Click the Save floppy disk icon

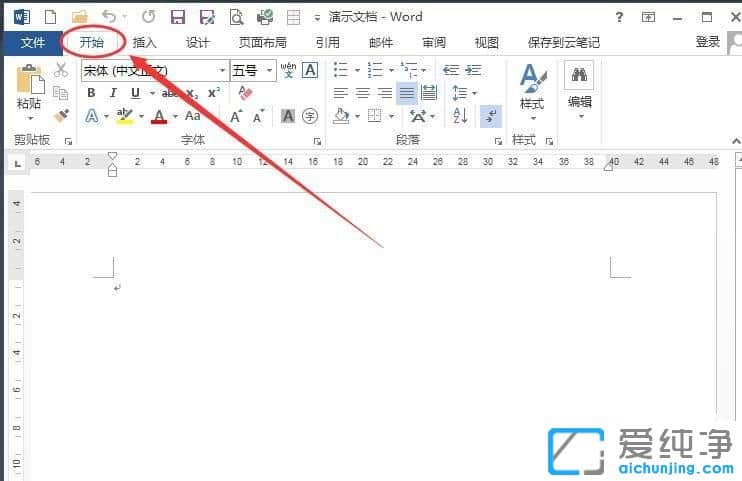[x=178, y=18]
